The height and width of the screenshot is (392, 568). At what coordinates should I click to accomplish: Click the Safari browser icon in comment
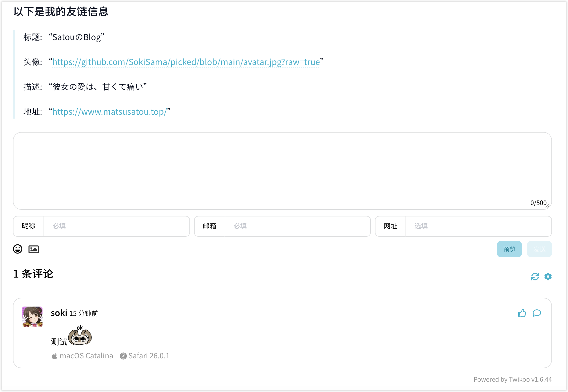pos(123,356)
